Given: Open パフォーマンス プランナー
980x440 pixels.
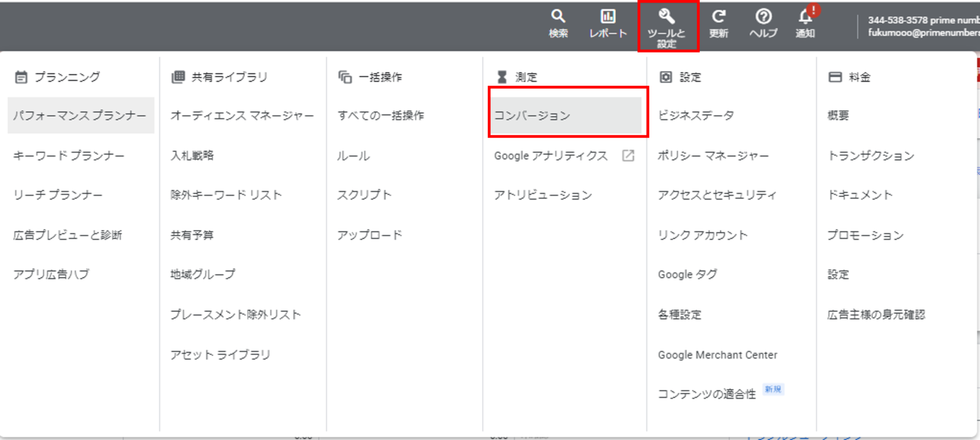Looking at the screenshot, I should pos(81,115).
